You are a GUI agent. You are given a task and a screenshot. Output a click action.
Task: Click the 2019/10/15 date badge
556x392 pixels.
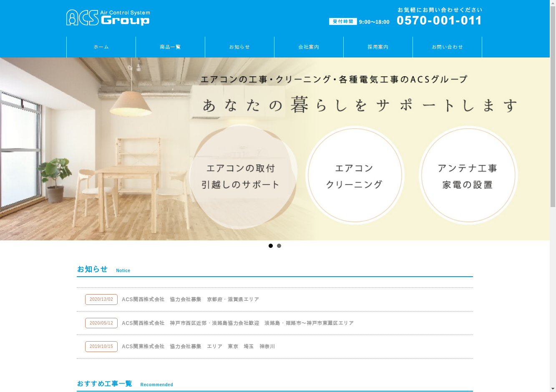tap(101, 347)
